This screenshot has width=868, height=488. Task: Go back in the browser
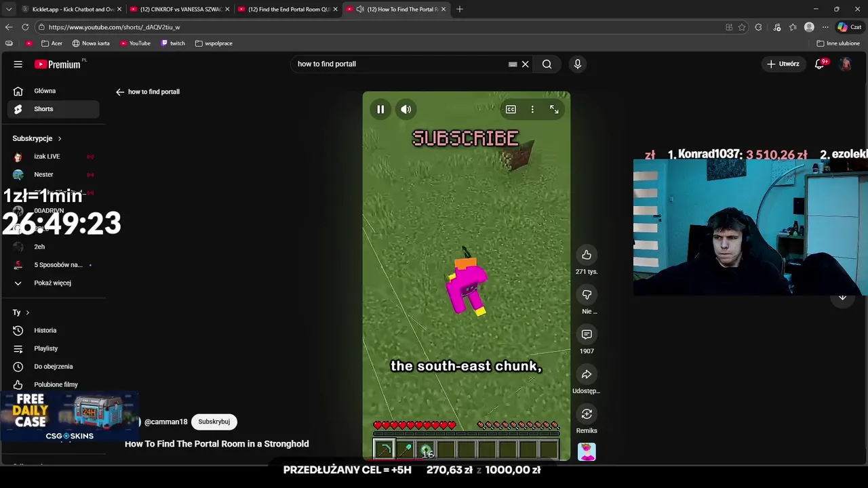pos(9,27)
